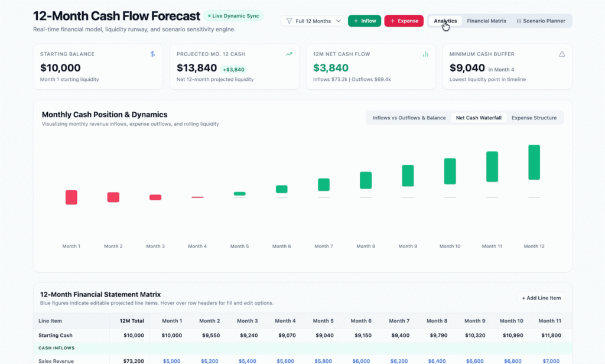This screenshot has height=364, width=605.
Task: Edit Sales Revenue Month 5 value $5,800
Action: pos(323,361)
